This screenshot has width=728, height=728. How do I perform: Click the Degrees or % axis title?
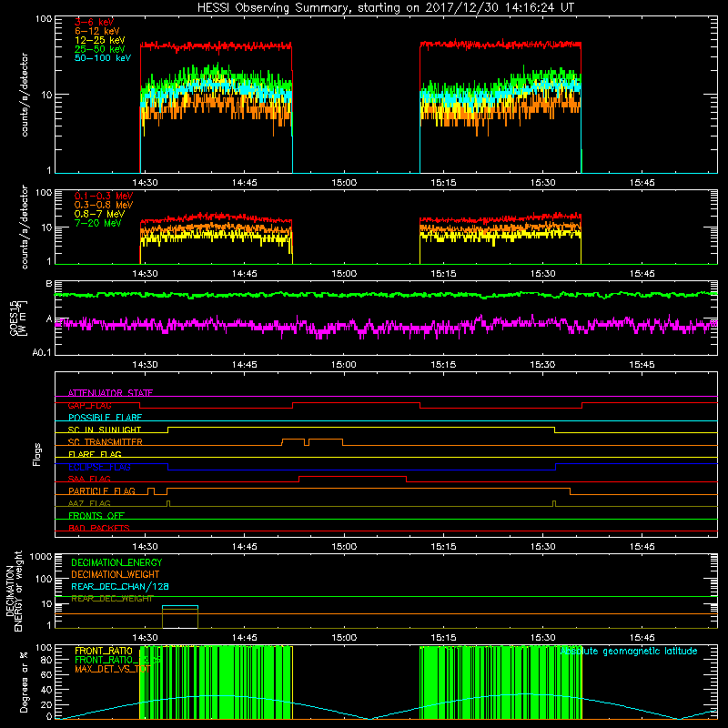point(24,682)
